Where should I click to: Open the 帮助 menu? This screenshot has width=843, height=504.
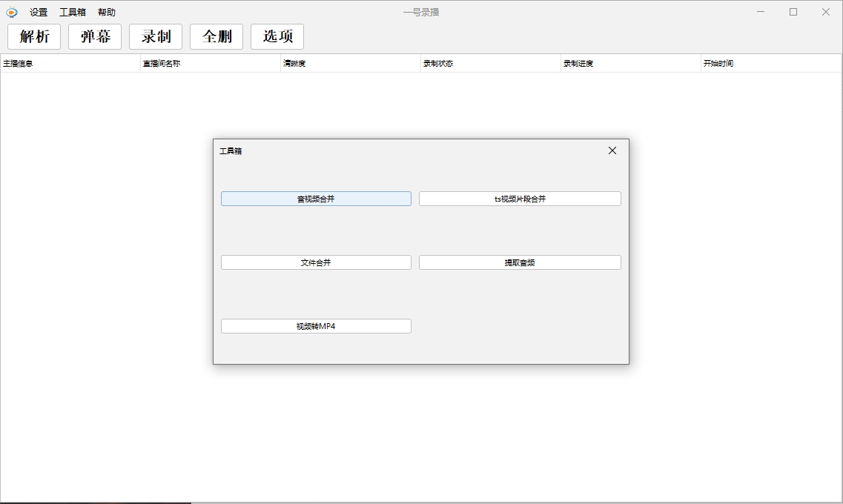pos(107,12)
